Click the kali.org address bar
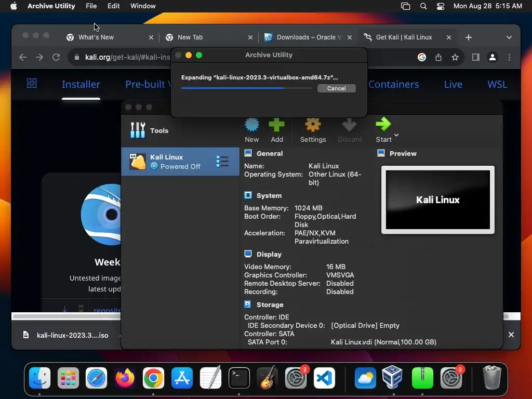 [x=127, y=57]
